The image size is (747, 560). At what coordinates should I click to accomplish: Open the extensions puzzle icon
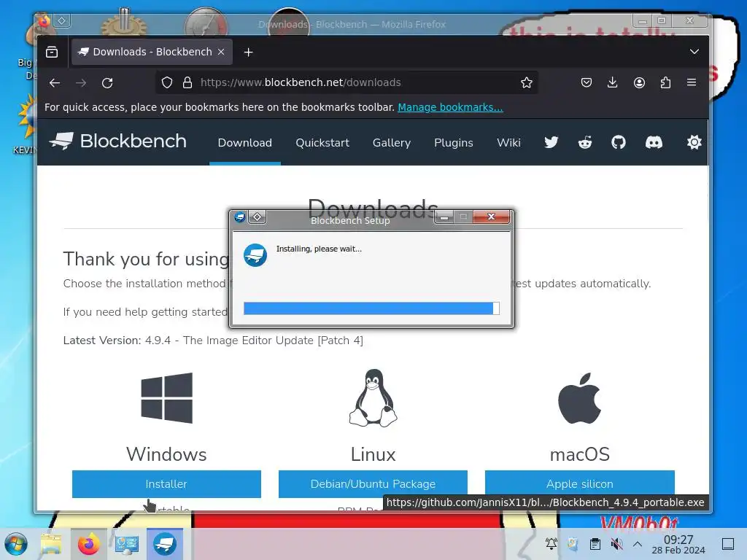click(665, 82)
